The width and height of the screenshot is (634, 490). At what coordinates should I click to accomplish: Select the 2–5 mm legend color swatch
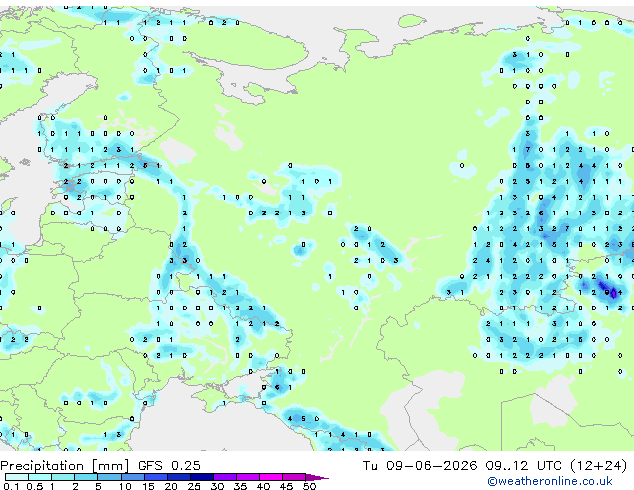tap(86, 477)
